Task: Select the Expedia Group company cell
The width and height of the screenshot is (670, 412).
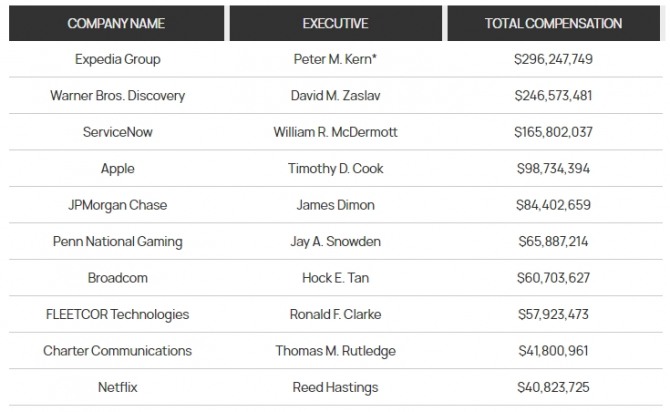Action: [x=117, y=59]
